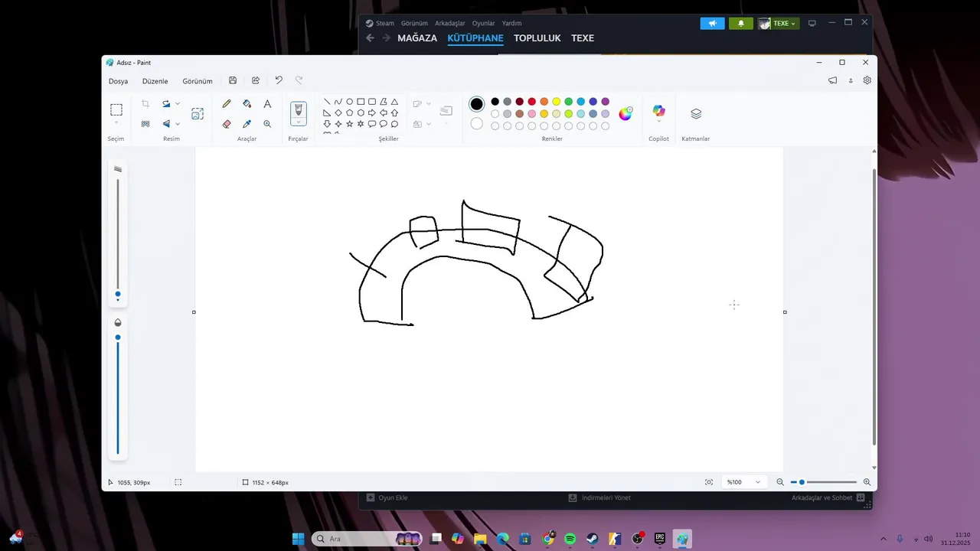The width and height of the screenshot is (980, 551).
Task: Open the Görünüm menu in Paint
Action: [x=198, y=81]
